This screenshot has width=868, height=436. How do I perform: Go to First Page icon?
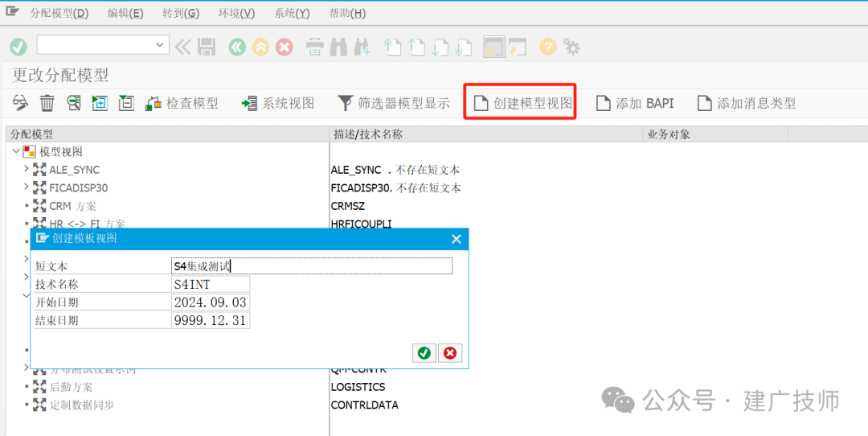[392, 47]
